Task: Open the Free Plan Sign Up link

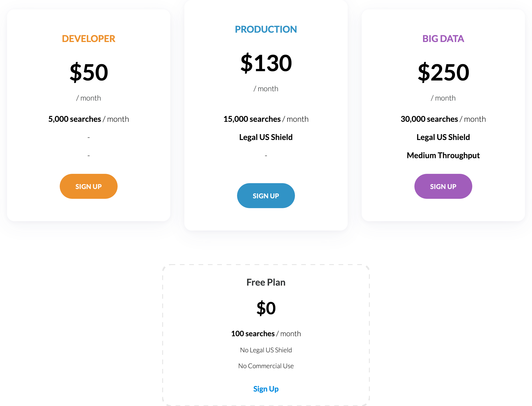Action: [266, 389]
